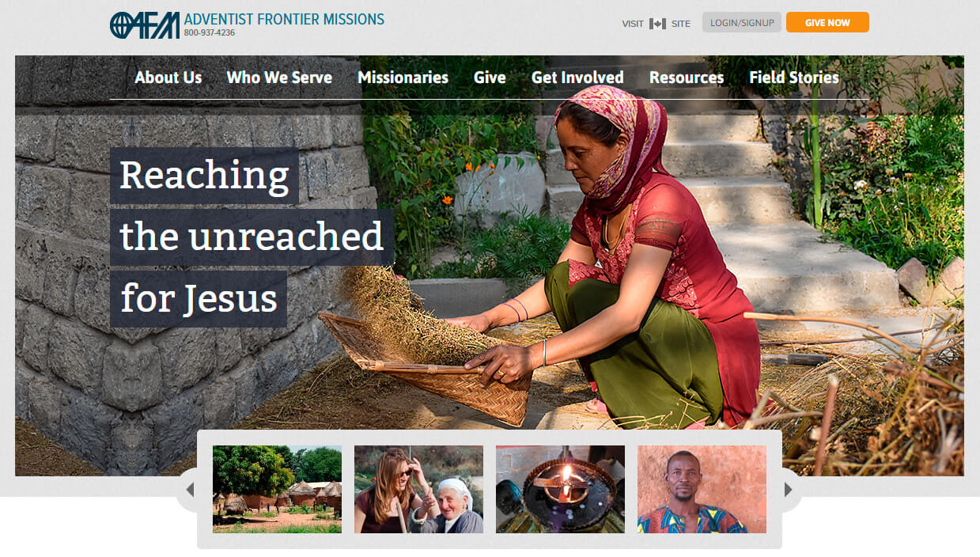Open the Missionaries menu

[x=403, y=78]
